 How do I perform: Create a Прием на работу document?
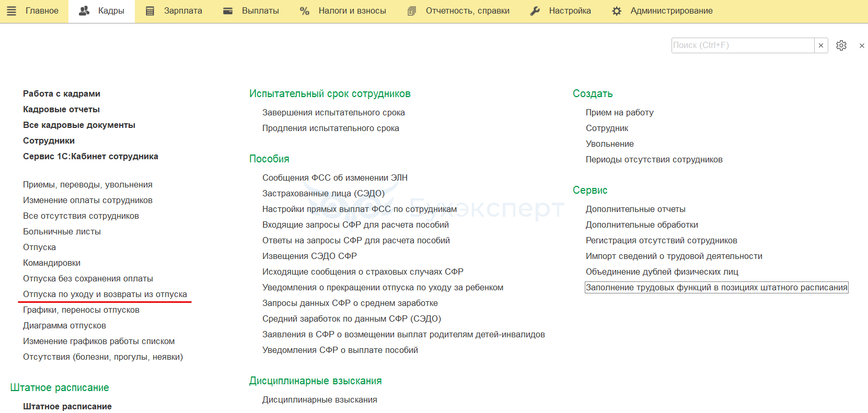(620, 113)
